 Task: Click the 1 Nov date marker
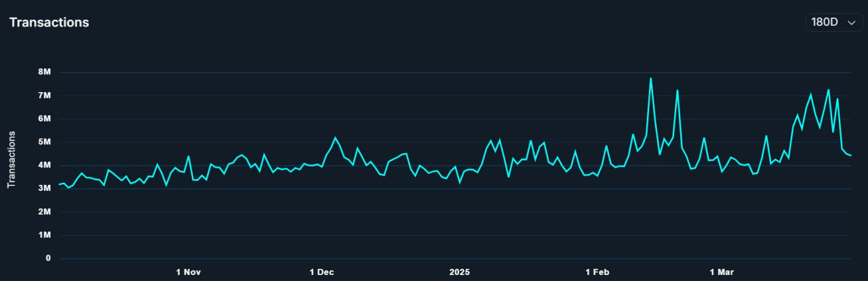[189, 272]
